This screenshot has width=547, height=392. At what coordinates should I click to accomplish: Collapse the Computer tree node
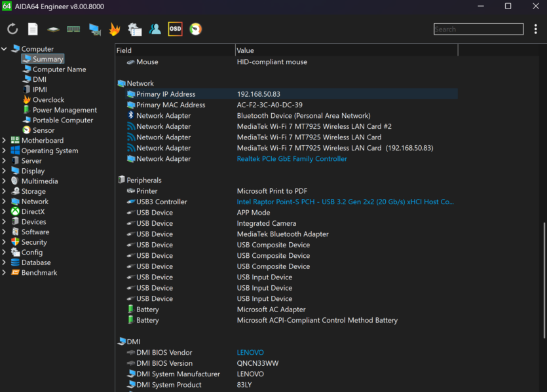4,49
